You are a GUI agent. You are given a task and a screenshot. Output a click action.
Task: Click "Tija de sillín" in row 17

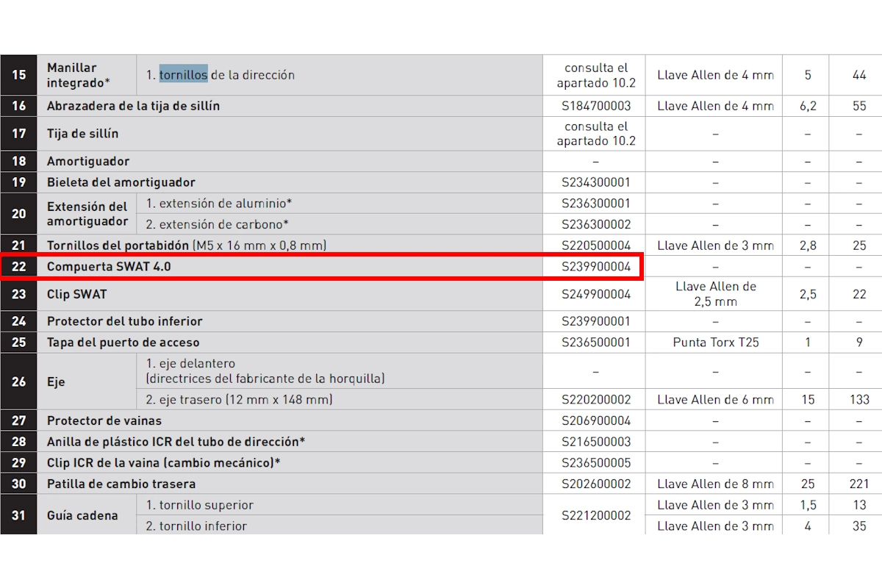coord(82,134)
